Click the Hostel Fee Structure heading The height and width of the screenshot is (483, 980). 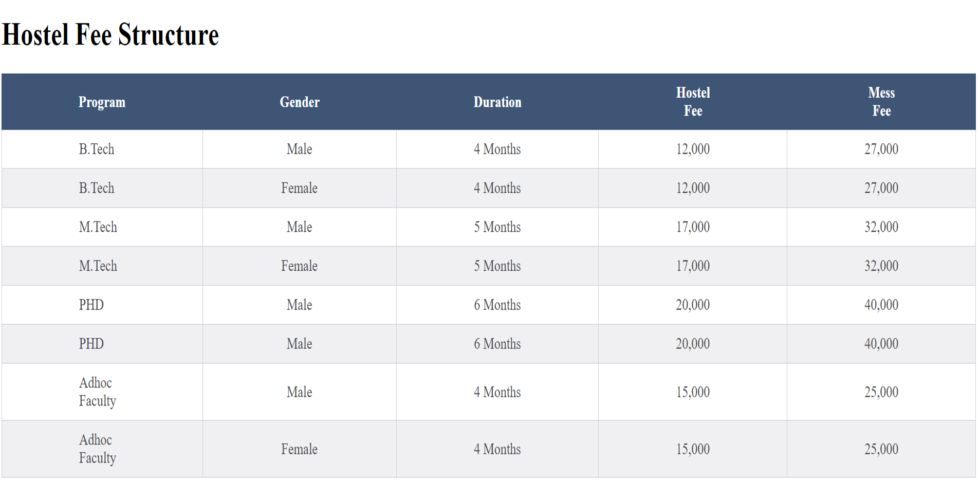pyautogui.click(x=110, y=35)
